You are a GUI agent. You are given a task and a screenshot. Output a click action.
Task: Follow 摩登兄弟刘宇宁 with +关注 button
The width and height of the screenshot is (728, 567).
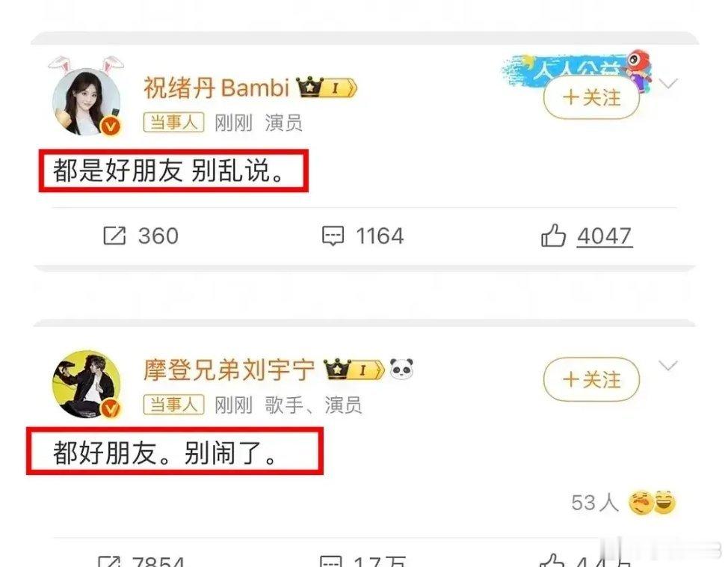point(591,380)
